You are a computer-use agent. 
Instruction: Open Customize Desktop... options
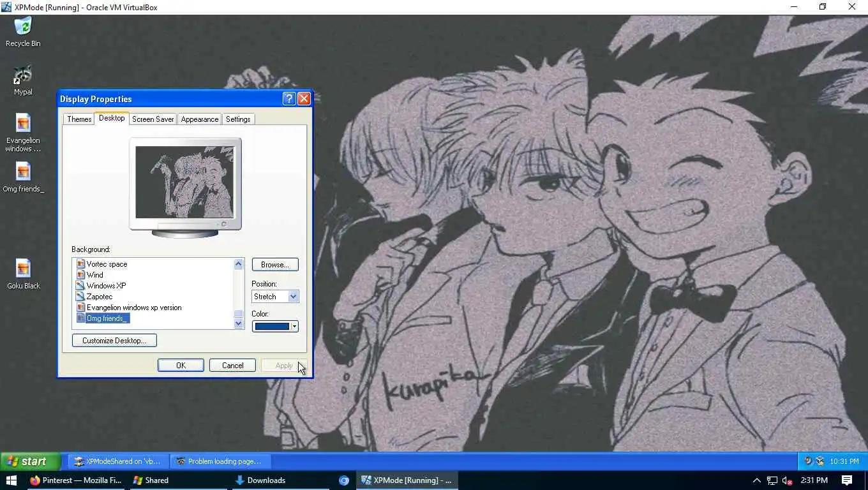[x=114, y=341]
